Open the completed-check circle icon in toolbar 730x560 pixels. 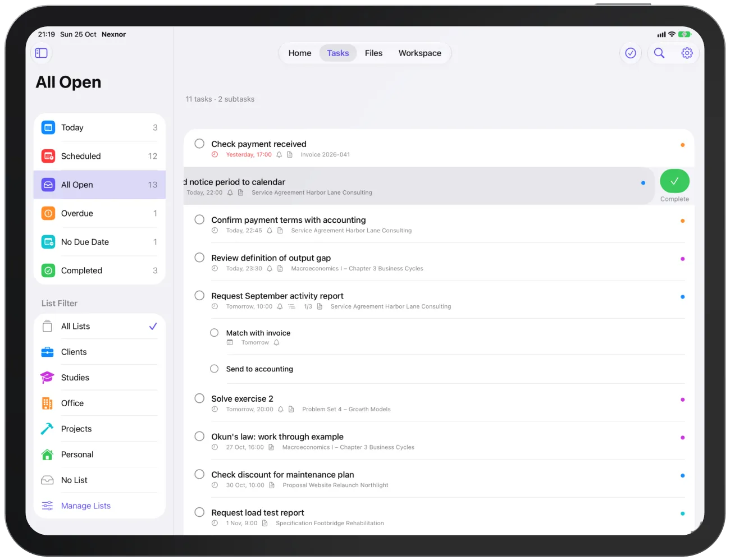click(631, 53)
